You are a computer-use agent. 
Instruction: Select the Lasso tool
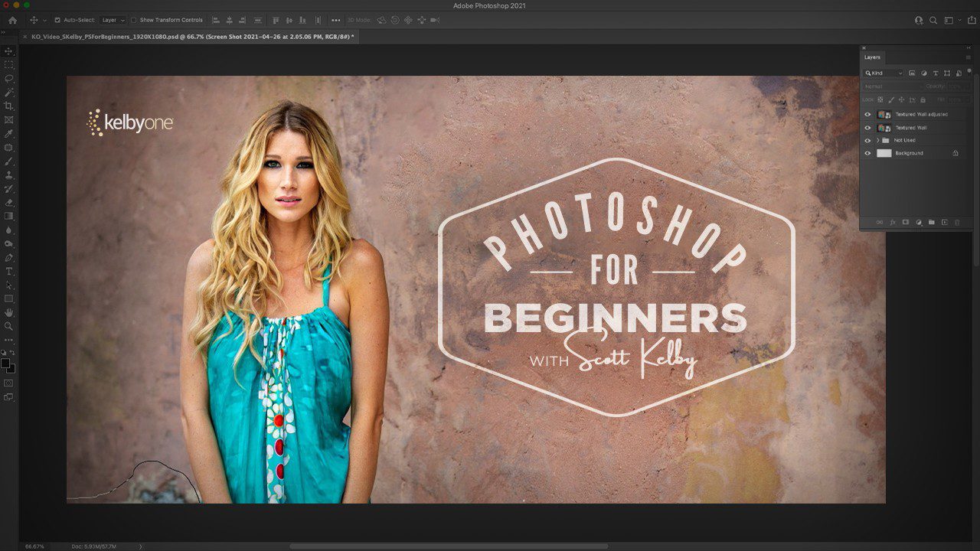coord(9,79)
